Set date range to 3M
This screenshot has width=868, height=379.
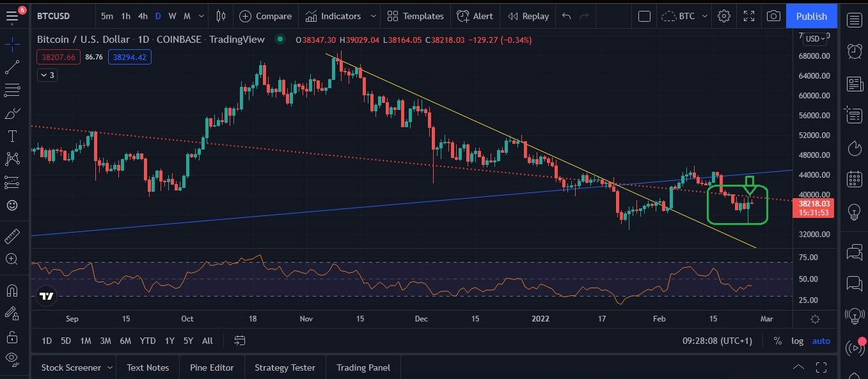106,341
